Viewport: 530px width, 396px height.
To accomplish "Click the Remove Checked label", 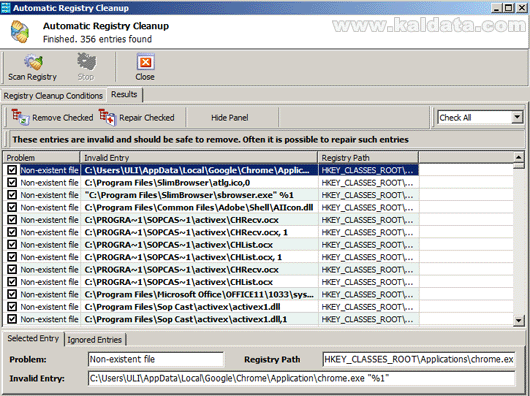I will tap(63, 118).
